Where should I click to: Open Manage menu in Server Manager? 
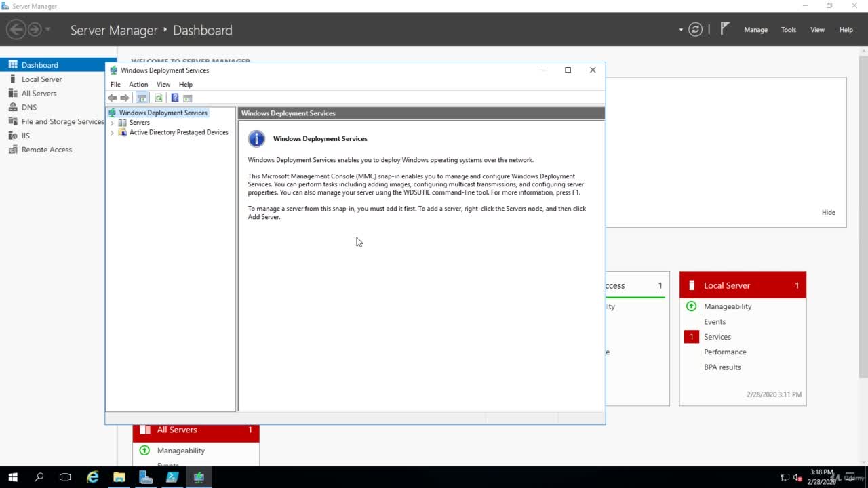click(x=755, y=30)
